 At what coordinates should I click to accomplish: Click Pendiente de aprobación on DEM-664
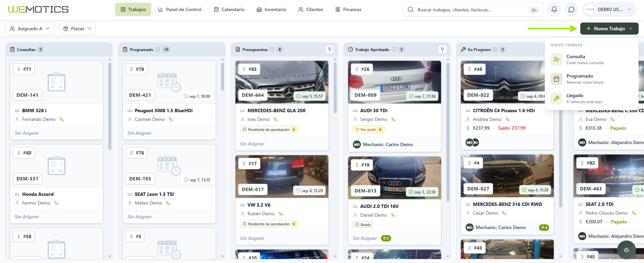(x=269, y=130)
